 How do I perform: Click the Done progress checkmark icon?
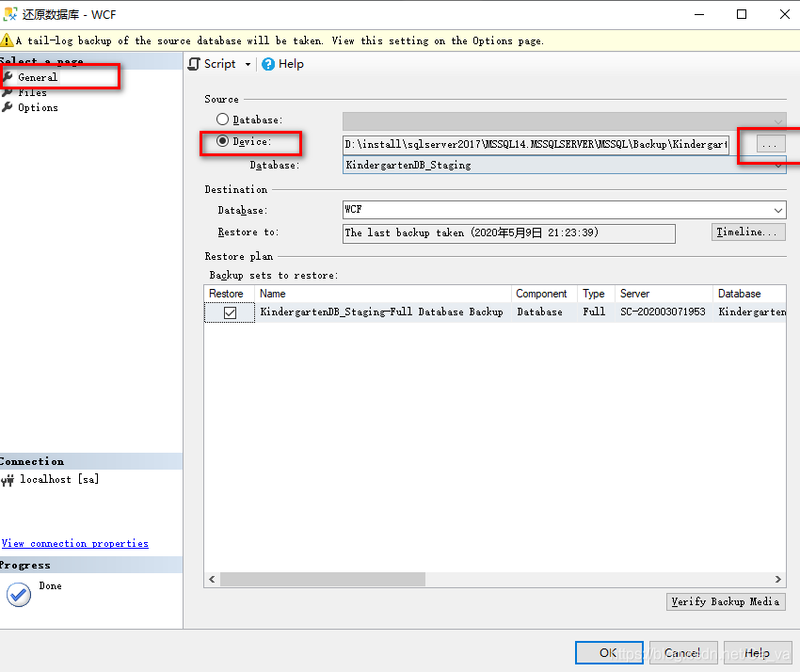(19, 595)
